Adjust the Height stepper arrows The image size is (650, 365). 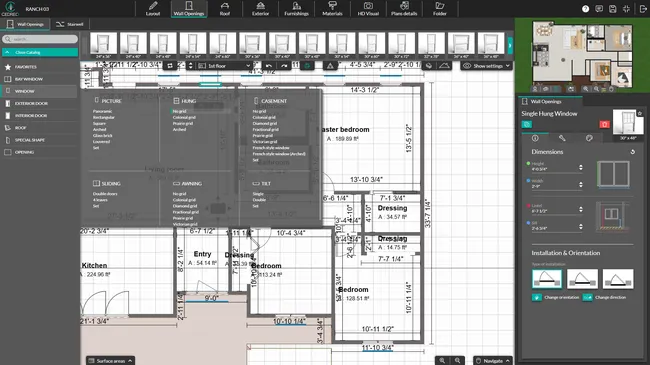580,167
